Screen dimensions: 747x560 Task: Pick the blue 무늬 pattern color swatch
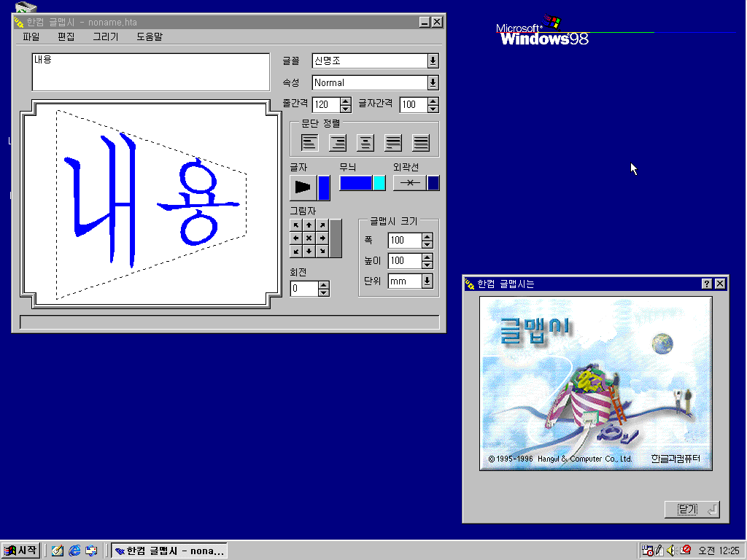pyautogui.click(x=356, y=183)
